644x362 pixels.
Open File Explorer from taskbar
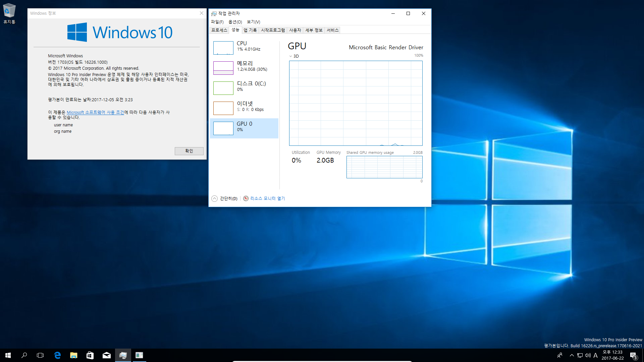(74, 355)
